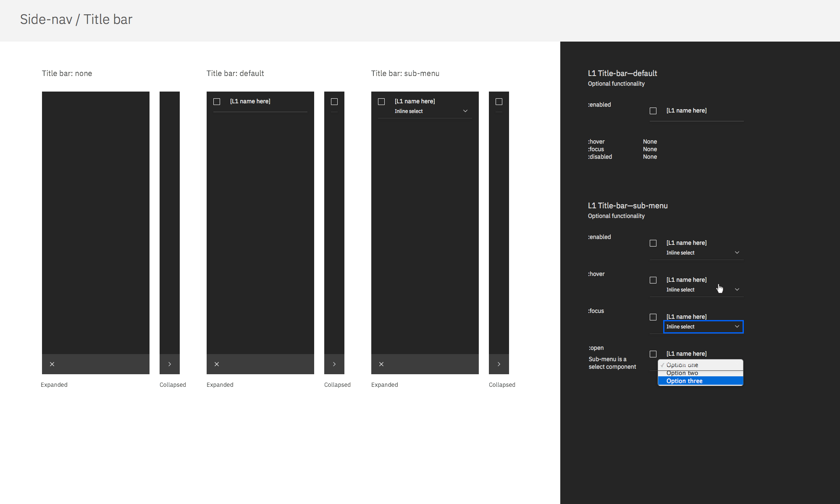Open the Inline select in the sub-menu title bar
Screen dimensions: 840x504
pos(424,111)
